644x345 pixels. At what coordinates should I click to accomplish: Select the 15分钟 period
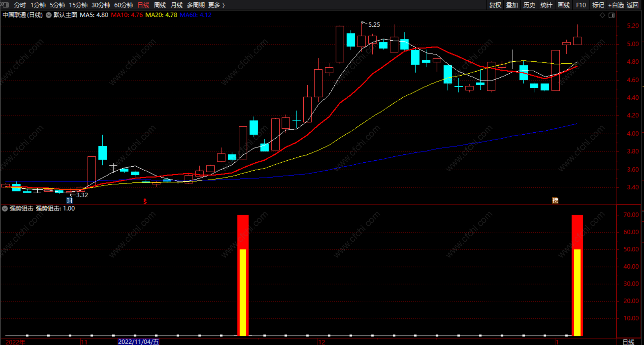(x=78, y=5)
